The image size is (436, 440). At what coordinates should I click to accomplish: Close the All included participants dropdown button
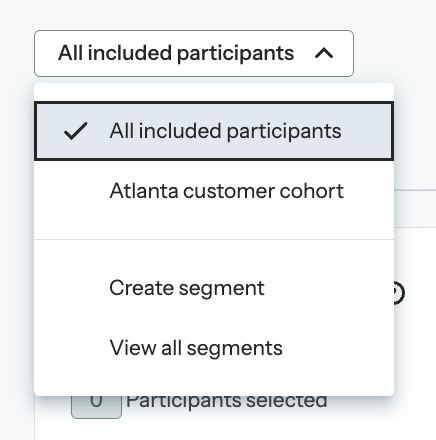pos(194,53)
